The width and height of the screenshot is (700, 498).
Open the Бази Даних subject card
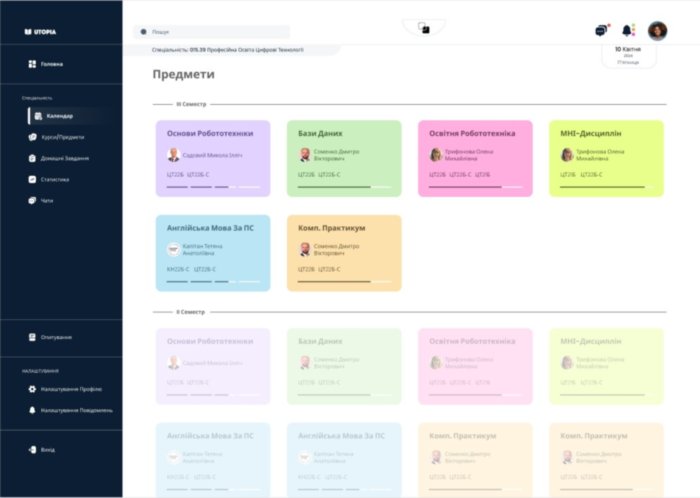(x=344, y=158)
